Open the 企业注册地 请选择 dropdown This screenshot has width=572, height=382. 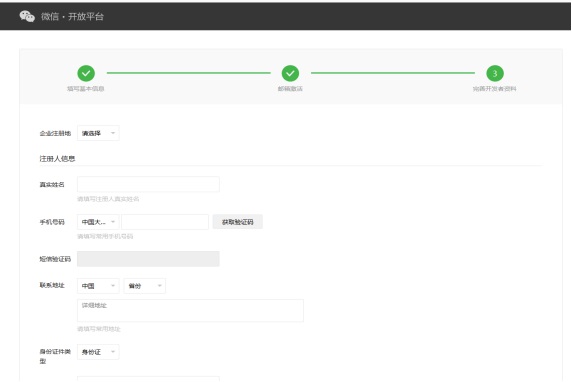[98, 133]
